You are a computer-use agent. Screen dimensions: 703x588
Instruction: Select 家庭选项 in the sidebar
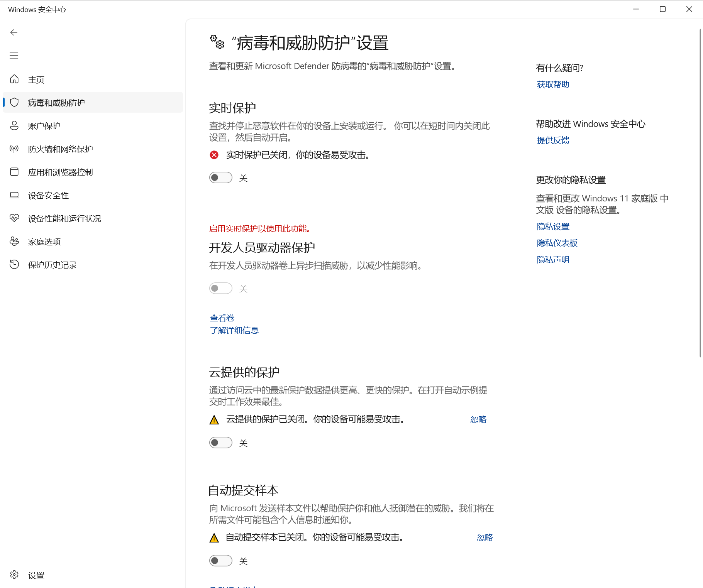click(93, 241)
